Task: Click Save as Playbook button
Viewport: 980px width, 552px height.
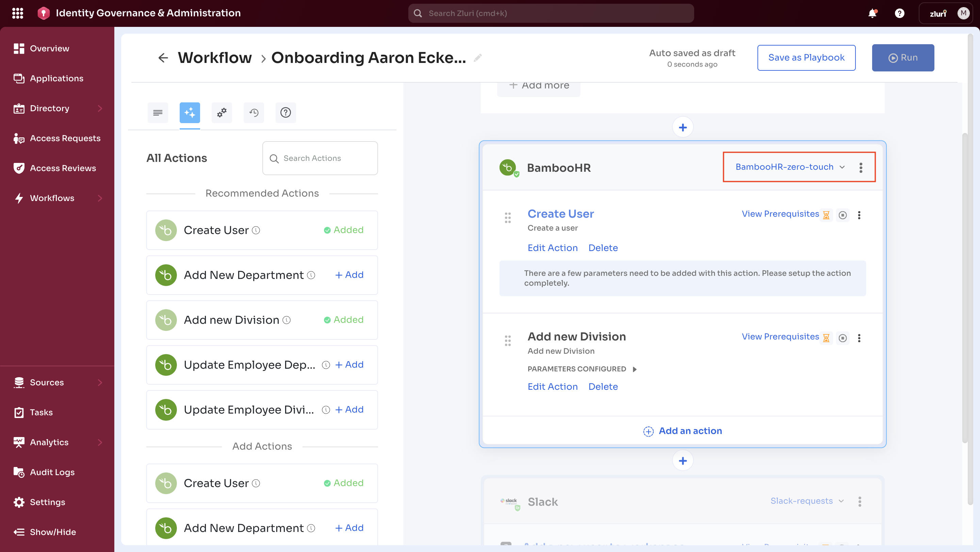Action: tap(806, 58)
